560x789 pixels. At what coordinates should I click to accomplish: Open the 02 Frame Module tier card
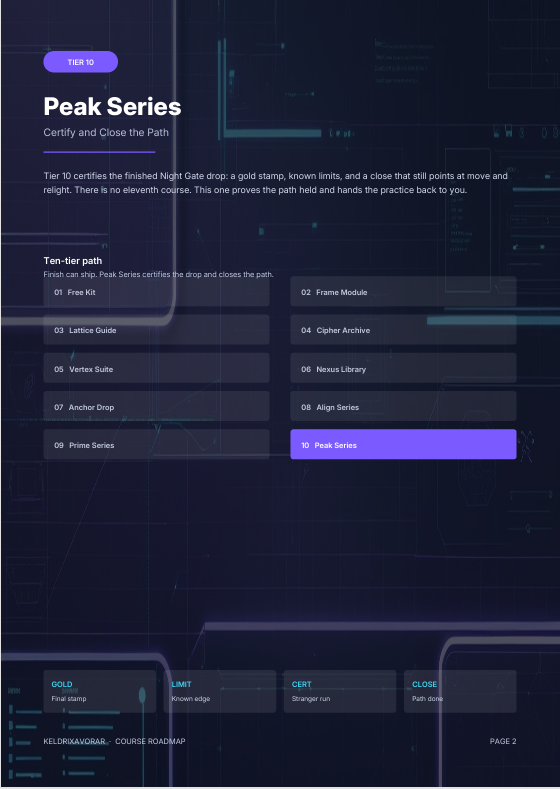point(403,292)
